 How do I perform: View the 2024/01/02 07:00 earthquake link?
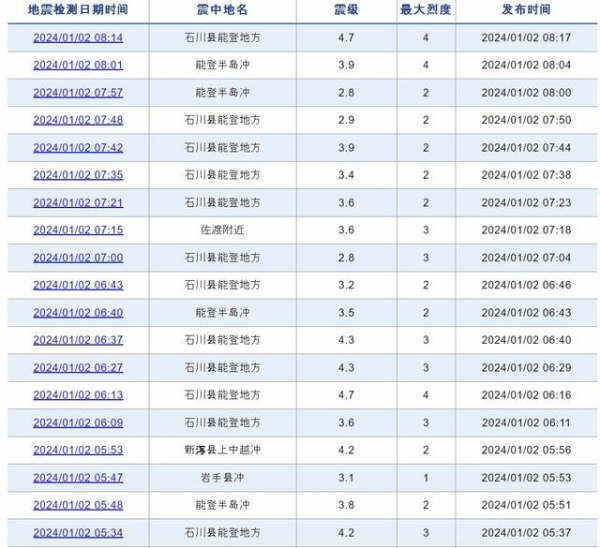78,258
